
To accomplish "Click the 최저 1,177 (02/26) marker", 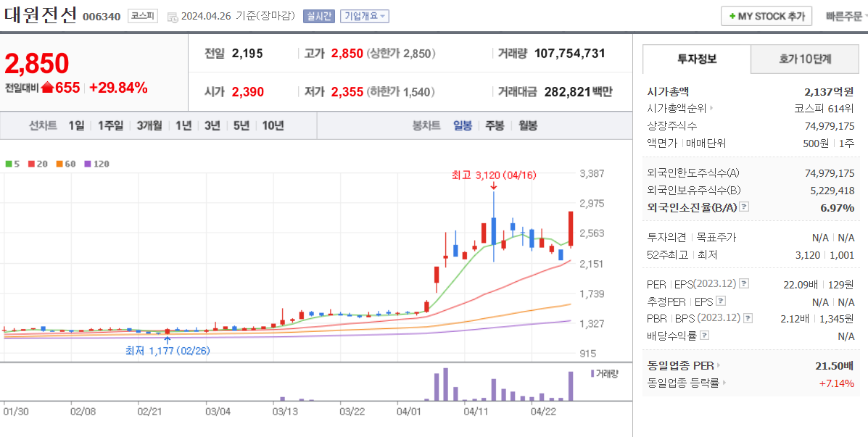I will (168, 350).
